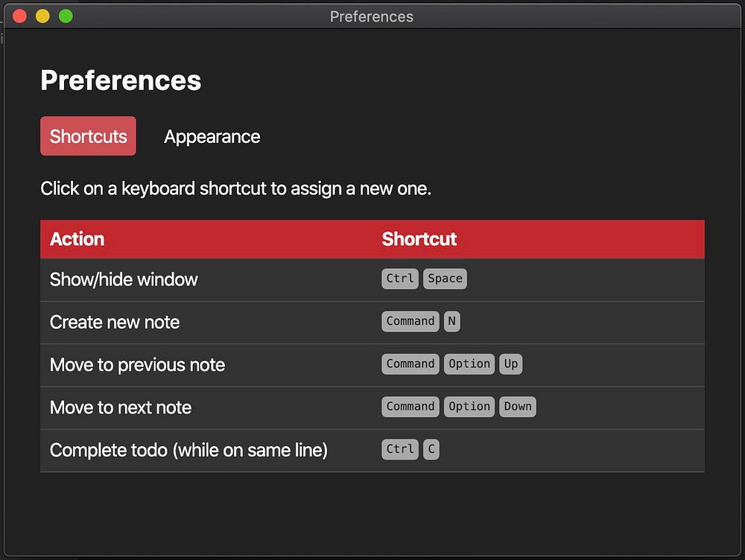This screenshot has width=745, height=560.
Task: Click Command key for Move to previous note
Action: 410,363
